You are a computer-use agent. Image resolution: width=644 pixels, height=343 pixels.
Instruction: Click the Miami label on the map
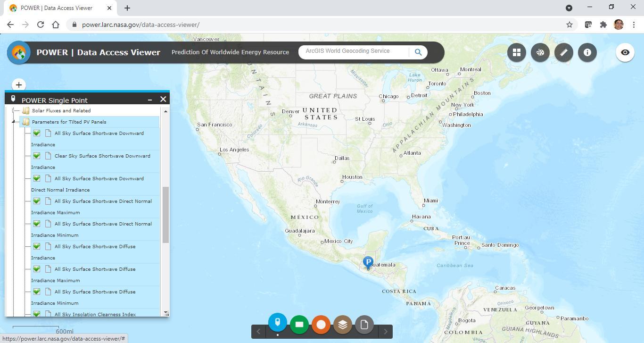pyautogui.click(x=431, y=201)
